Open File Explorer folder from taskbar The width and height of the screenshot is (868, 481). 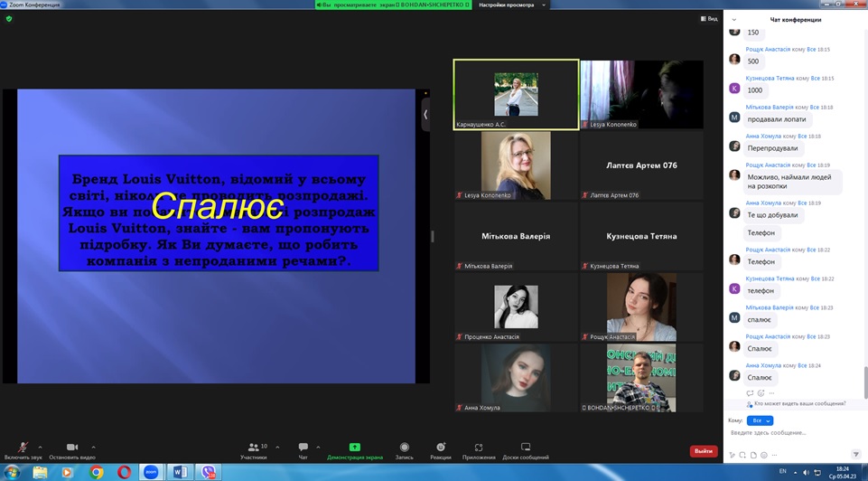click(x=40, y=472)
